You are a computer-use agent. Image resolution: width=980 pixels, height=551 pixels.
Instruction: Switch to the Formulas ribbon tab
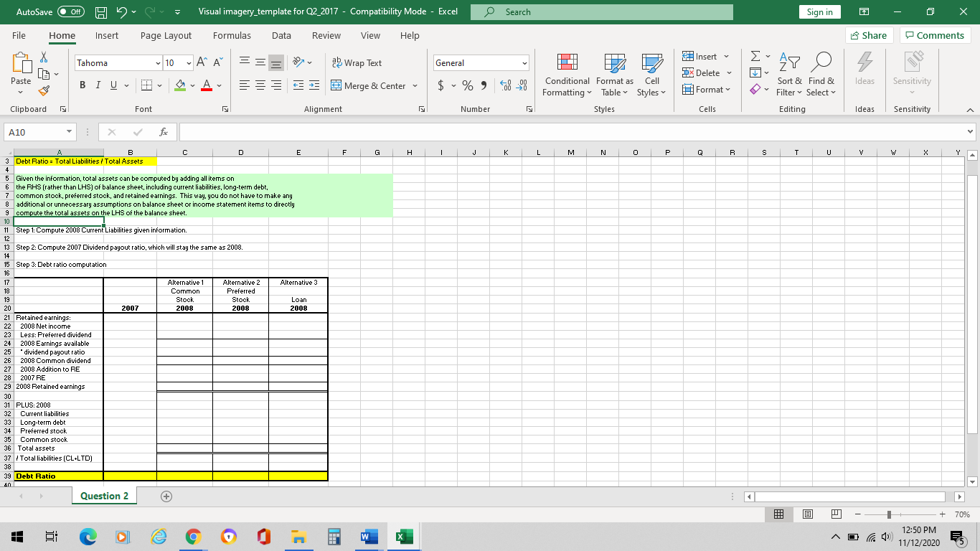click(x=232, y=35)
